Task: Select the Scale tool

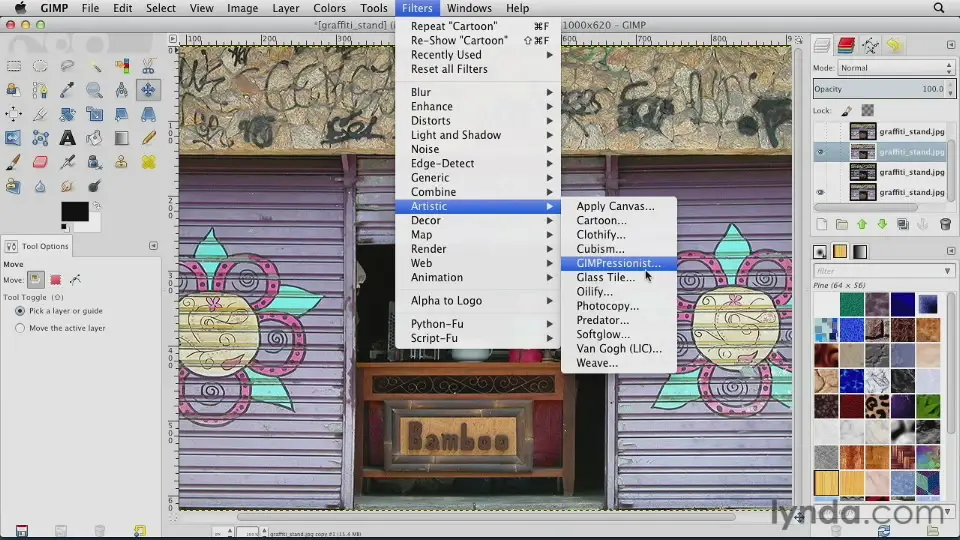Action: [94, 114]
